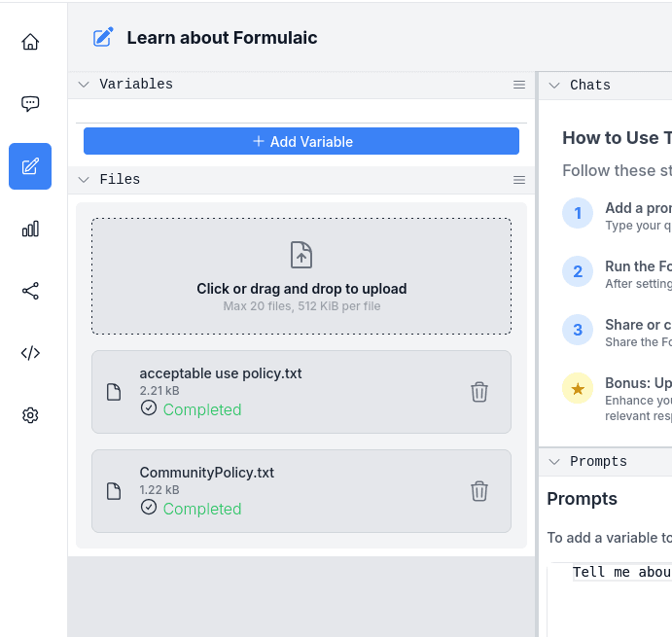Click the Files section label
This screenshot has width=672, height=637.
pos(120,179)
